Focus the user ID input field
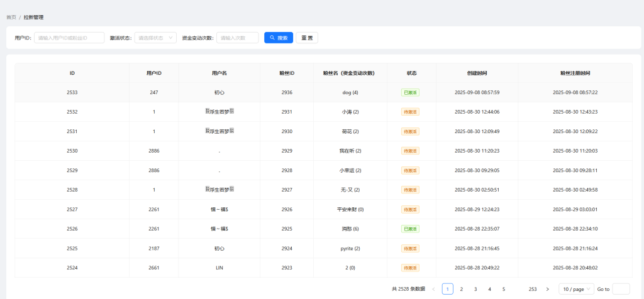This screenshot has width=644, height=299. click(x=69, y=38)
